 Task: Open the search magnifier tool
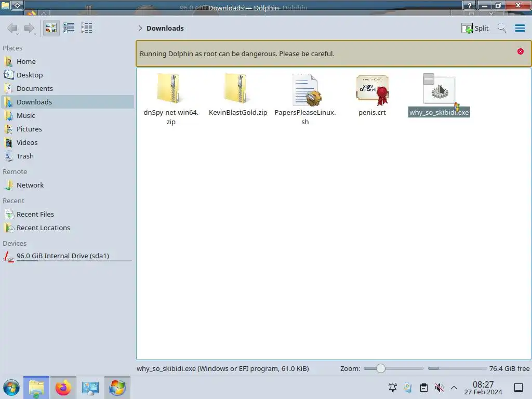pos(502,28)
